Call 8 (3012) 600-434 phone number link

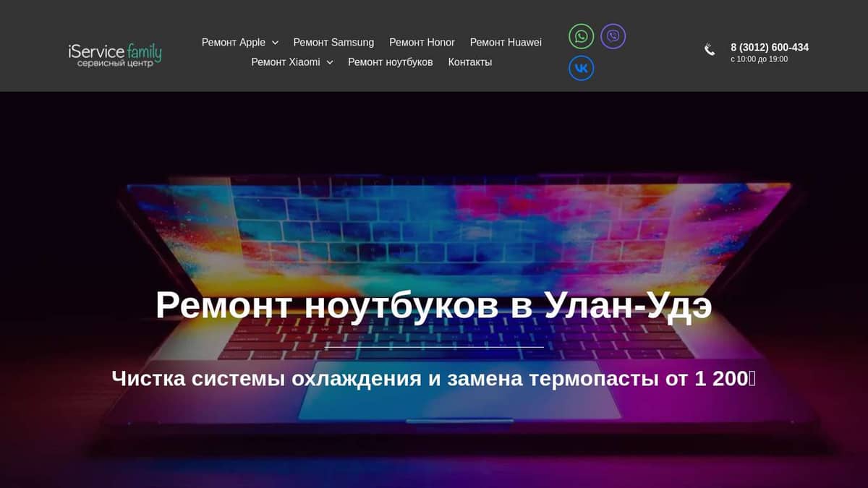coord(769,47)
